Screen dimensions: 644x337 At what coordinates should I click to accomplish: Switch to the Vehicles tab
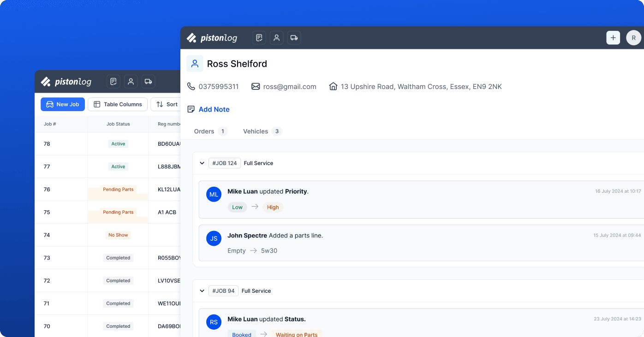click(x=256, y=131)
